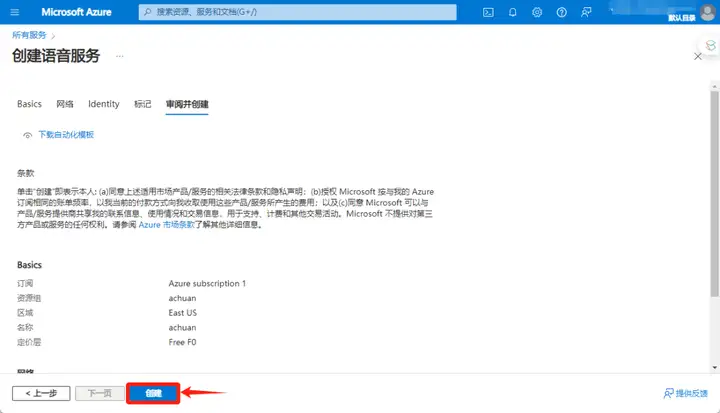Click 下载自动化模板 link
The image size is (720, 413).
[66, 135]
